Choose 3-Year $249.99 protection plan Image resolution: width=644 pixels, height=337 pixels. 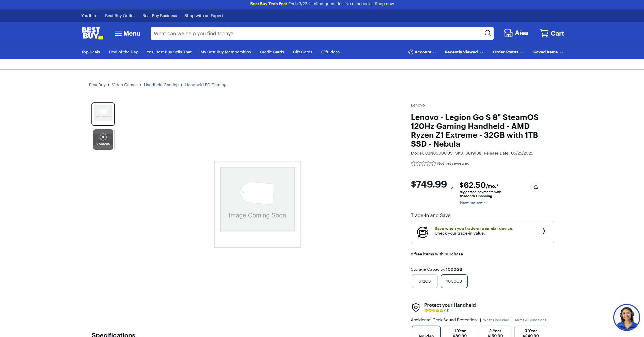tap(531, 332)
